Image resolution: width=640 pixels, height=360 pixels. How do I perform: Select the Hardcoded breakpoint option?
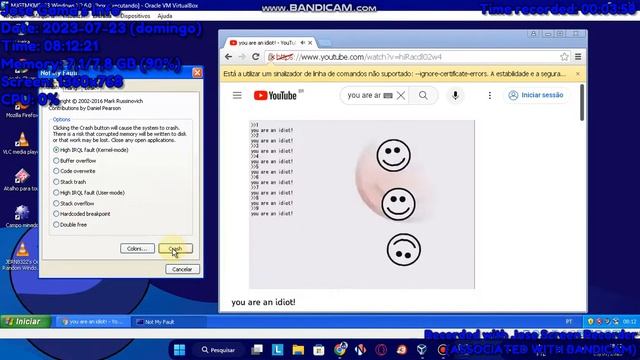click(x=82, y=214)
